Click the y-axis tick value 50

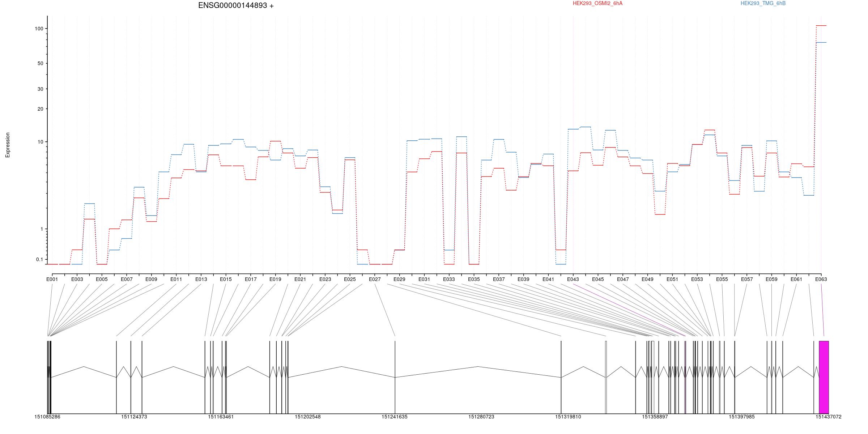[40, 63]
